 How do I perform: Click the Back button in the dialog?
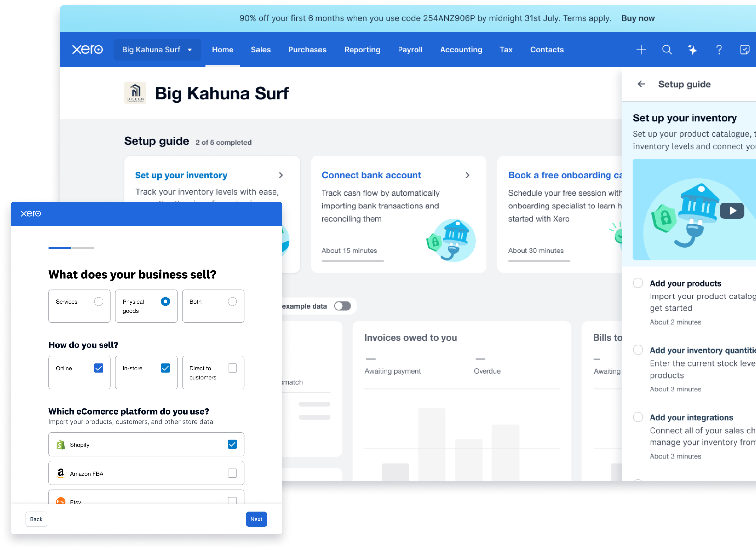(x=36, y=519)
